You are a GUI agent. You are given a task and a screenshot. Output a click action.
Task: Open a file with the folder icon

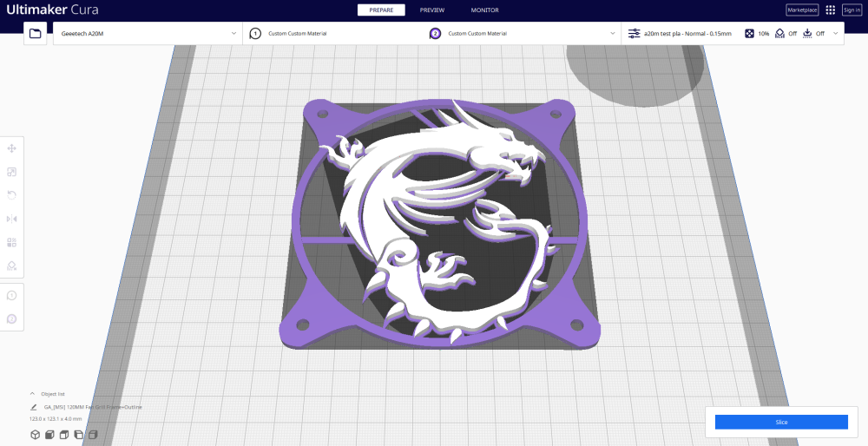pos(35,34)
